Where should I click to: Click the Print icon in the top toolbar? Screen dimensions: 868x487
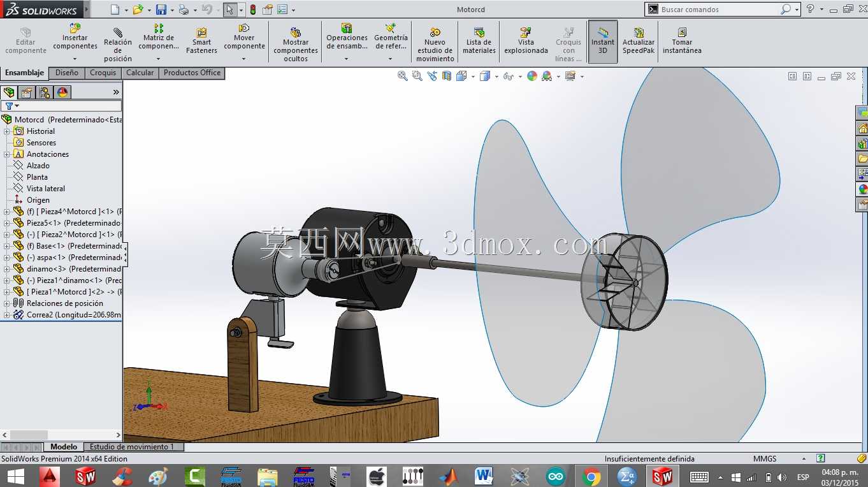pyautogui.click(x=184, y=10)
